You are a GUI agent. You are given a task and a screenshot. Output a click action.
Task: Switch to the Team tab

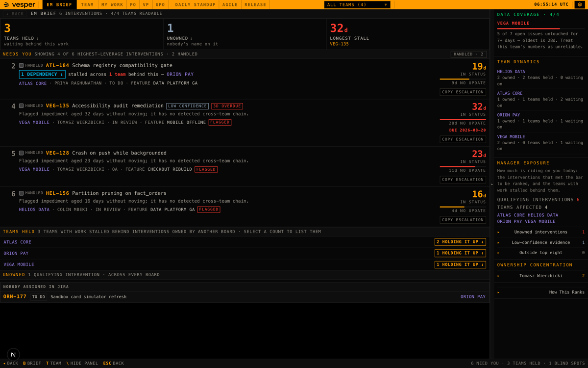click(87, 4)
